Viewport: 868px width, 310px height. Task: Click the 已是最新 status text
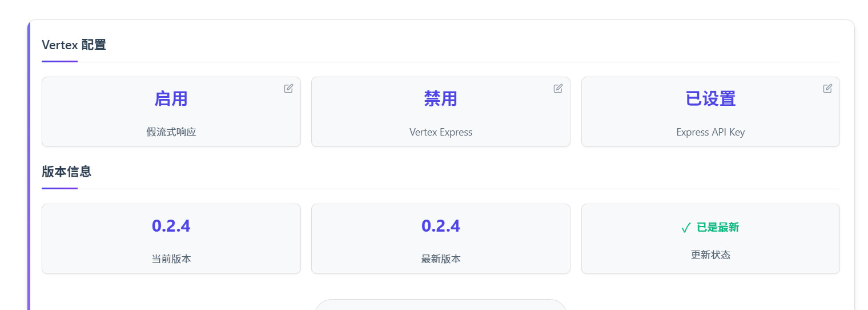click(718, 228)
